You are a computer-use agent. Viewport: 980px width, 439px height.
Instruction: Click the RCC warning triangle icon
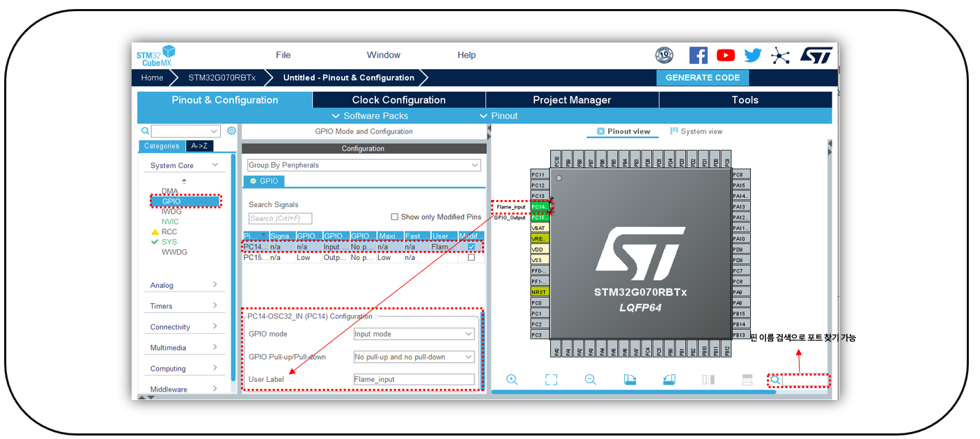tap(155, 232)
